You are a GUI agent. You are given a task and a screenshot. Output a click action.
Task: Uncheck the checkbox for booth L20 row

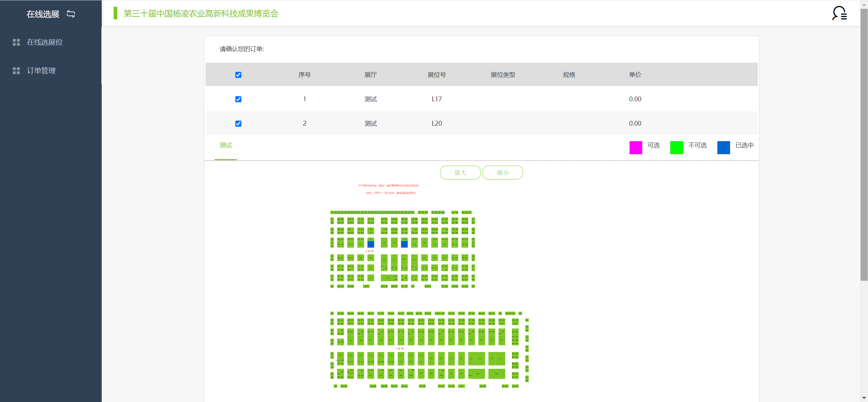tap(238, 124)
